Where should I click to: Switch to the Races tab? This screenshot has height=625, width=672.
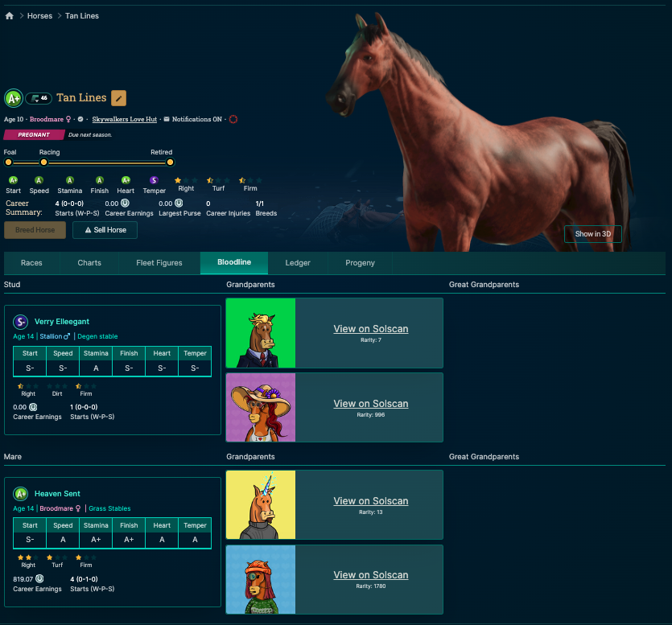click(31, 263)
